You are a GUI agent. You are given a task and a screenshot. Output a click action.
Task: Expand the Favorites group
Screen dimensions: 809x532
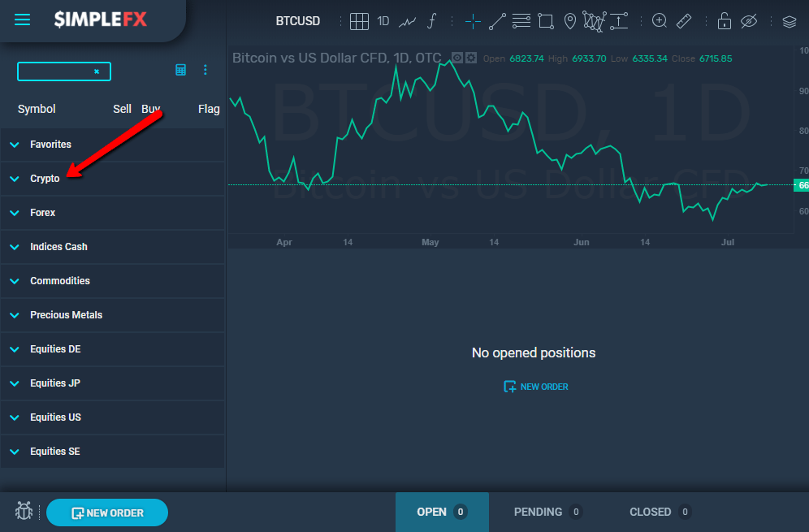click(112, 145)
